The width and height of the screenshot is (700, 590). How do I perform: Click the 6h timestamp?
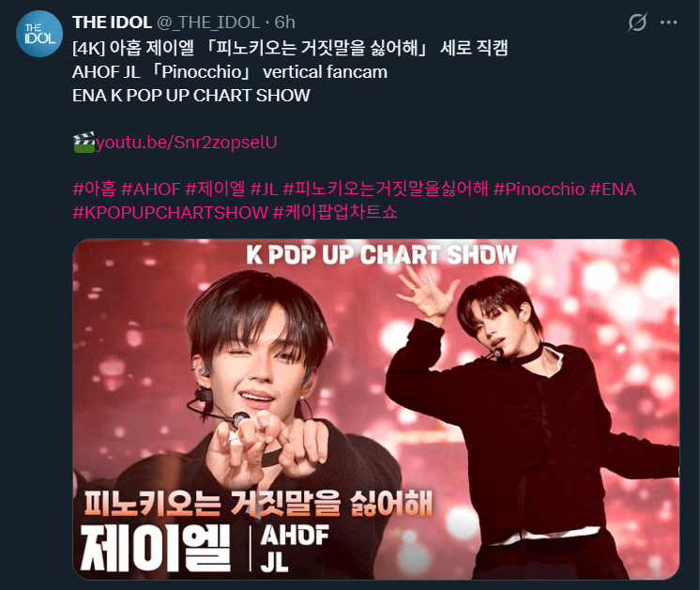click(x=285, y=23)
